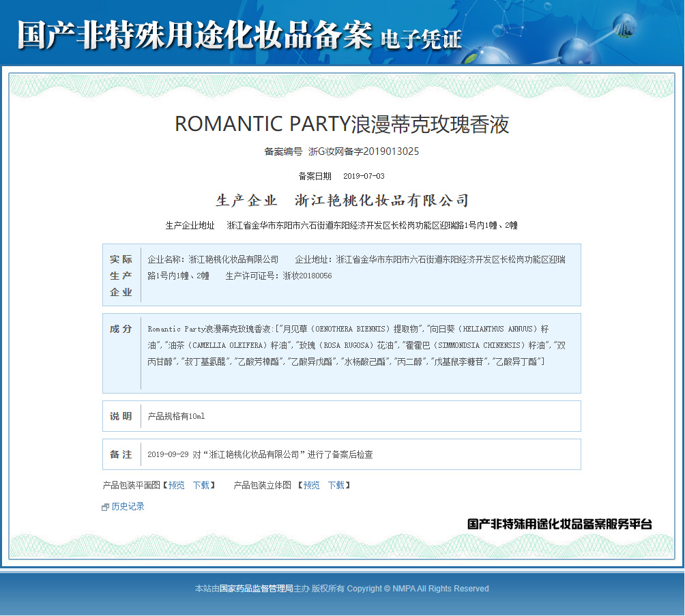Screen dimensions: 685x616
Task: Click the Copyright © NMPA All Rights Reserved text
Action: coord(418,589)
